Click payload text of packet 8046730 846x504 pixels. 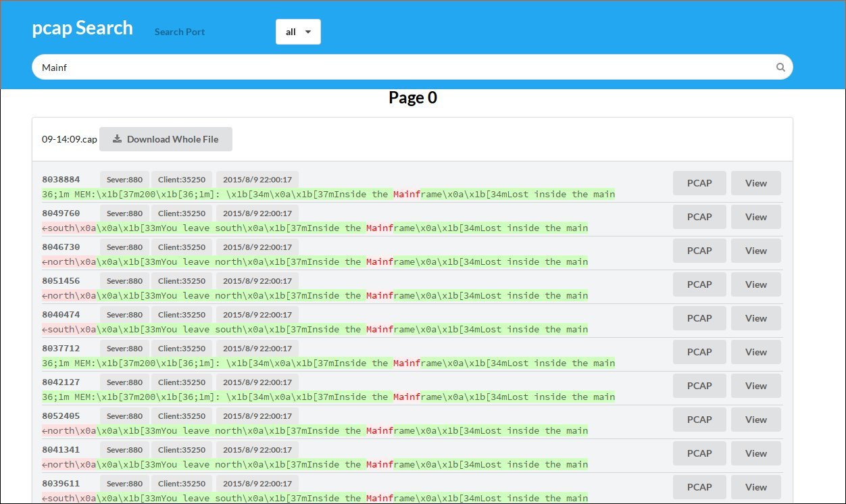pyautogui.click(x=315, y=262)
